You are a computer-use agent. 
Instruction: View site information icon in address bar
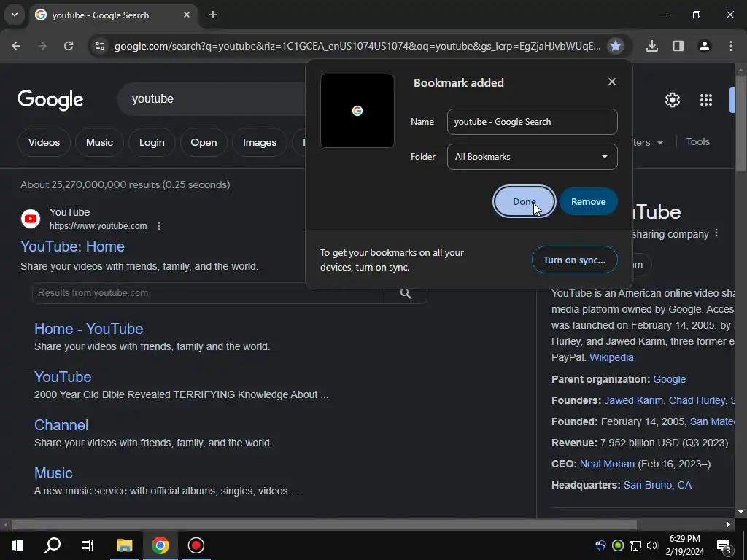[x=99, y=46]
